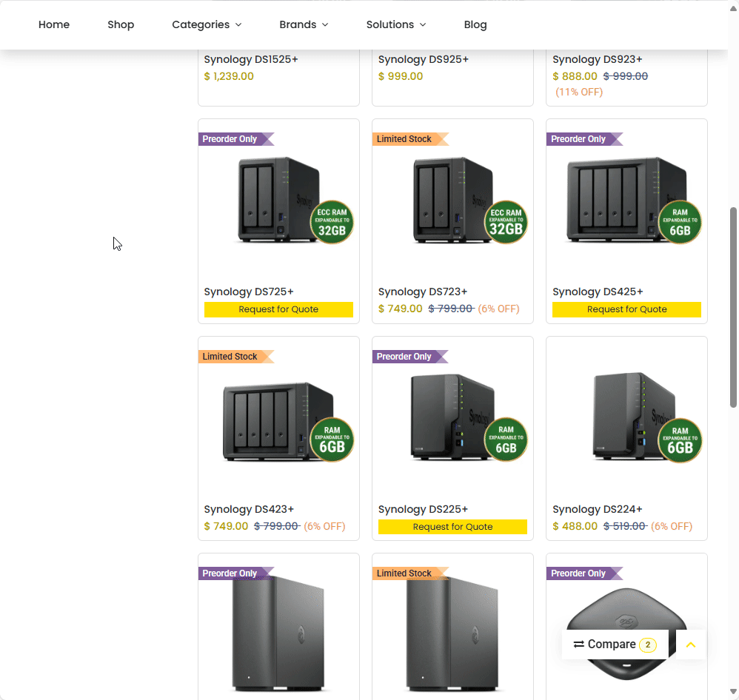
Task: Click the scrollbar down arrow
Action: pos(733,692)
